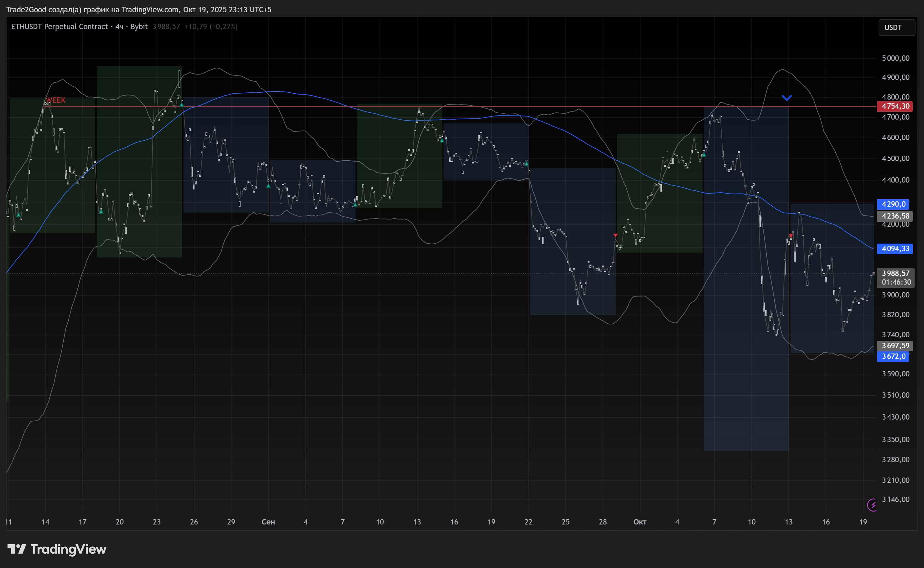Click the blue 3672,0 price tag
This screenshot has width=924, height=568.
pos(893,357)
